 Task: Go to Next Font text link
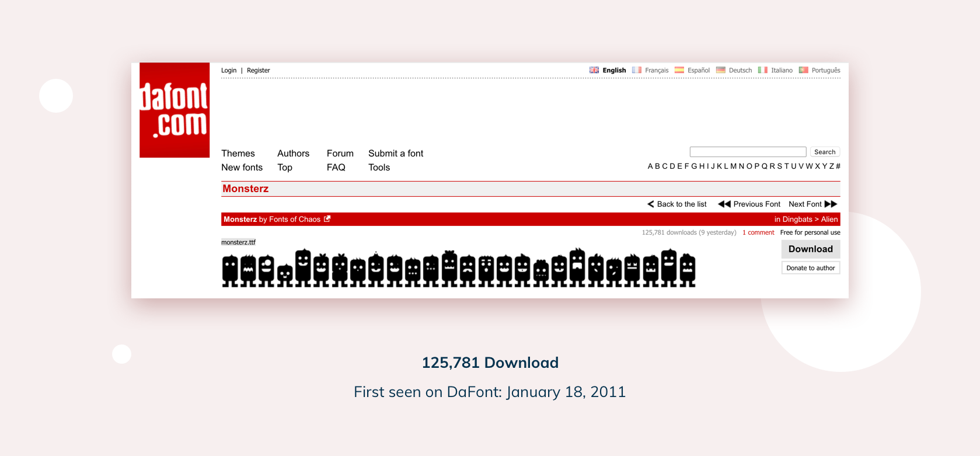tap(805, 204)
